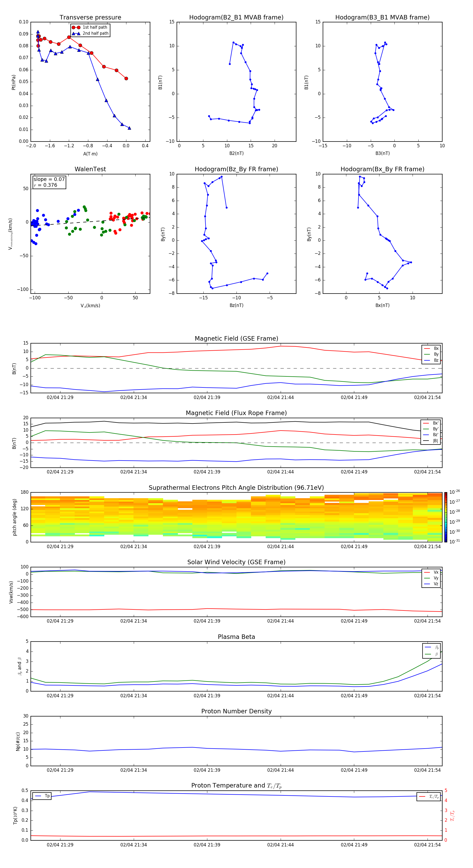Click the black dashed fit line in WalenTest

click(90, 222)
